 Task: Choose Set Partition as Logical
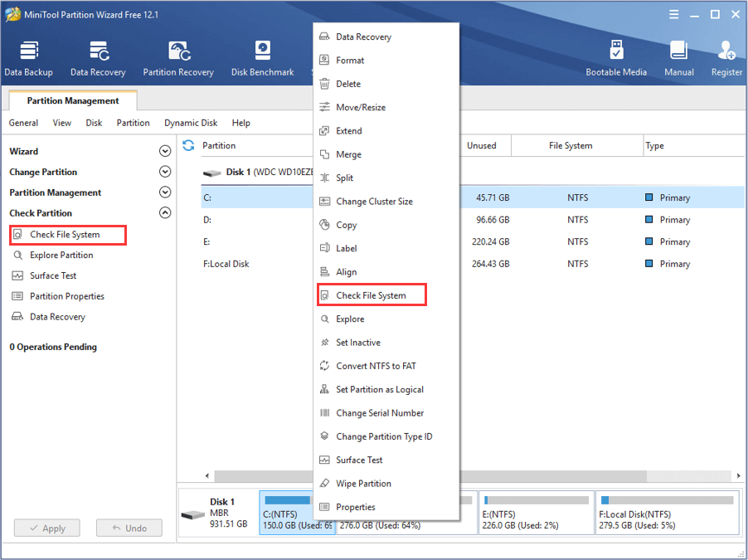pyautogui.click(x=386, y=389)
